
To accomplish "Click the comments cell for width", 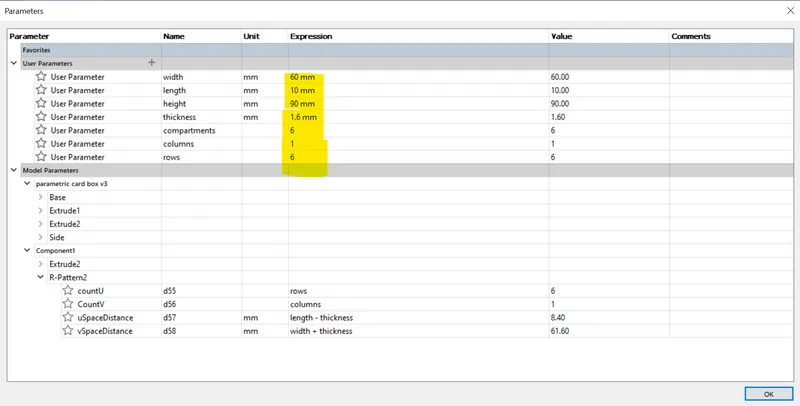I will pos(731,77).
